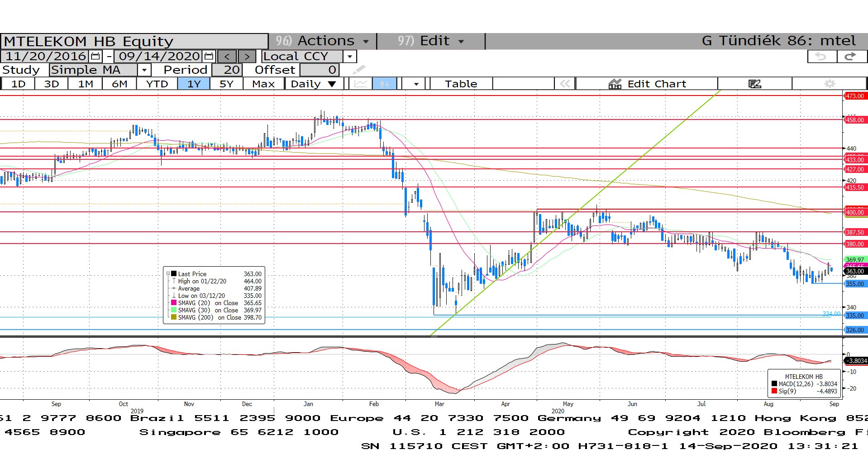The image size is (868, 464).
Task: Select the 6M range tab
Action: (119, 84)
